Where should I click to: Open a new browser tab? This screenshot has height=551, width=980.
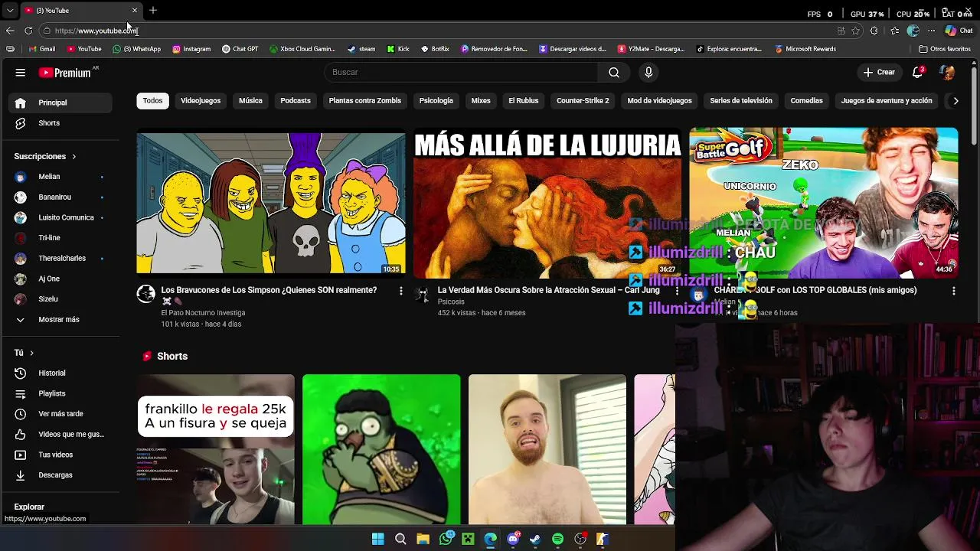pyautogui.click(x=153, y=10)
